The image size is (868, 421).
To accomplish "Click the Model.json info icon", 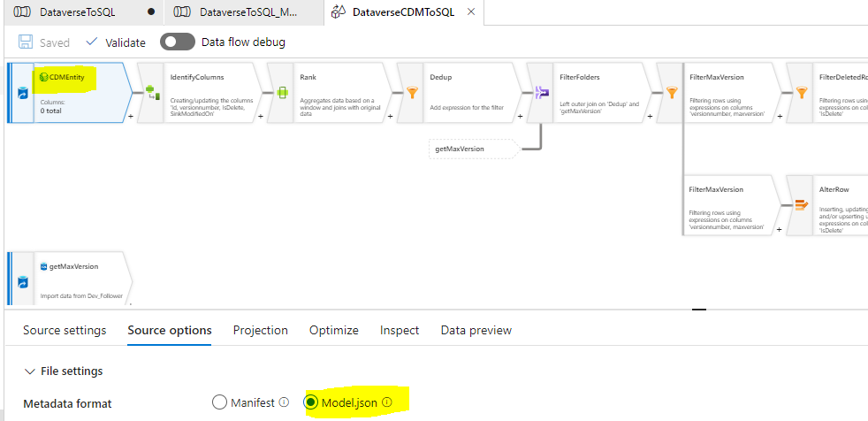I will 387,402.
